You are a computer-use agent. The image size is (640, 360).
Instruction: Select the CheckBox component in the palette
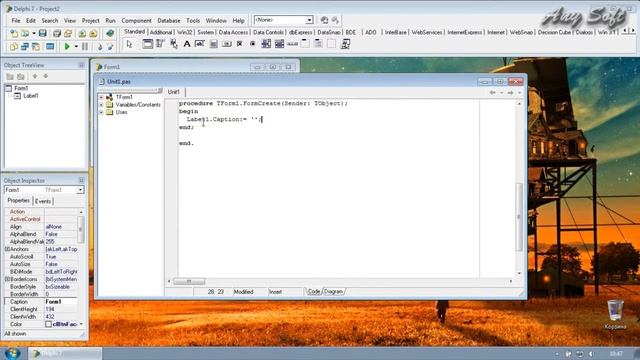pos(240,44)
